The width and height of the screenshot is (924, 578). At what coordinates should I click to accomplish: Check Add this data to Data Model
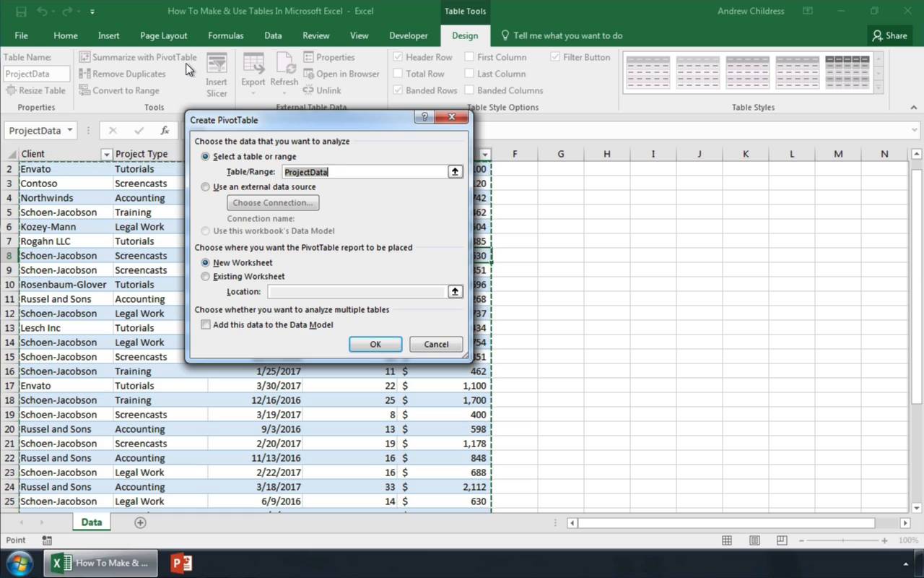click(206, 325)
